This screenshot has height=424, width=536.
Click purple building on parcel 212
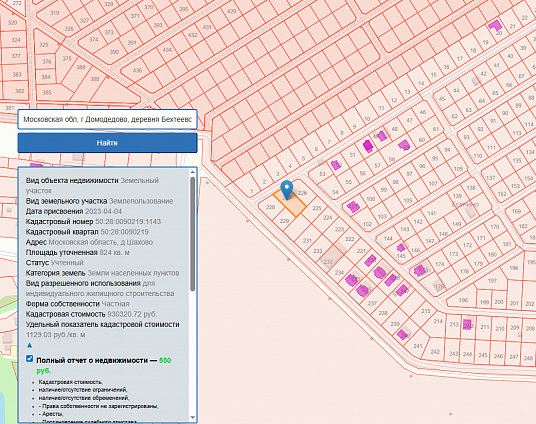467,324
